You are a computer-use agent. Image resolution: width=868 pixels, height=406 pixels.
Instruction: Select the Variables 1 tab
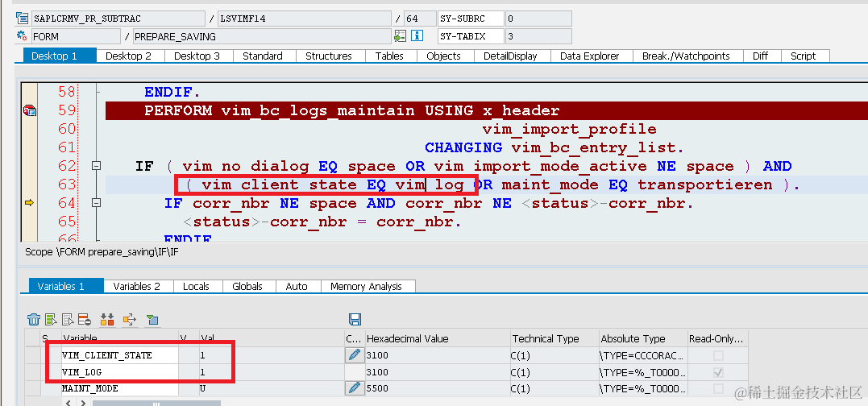66,286
